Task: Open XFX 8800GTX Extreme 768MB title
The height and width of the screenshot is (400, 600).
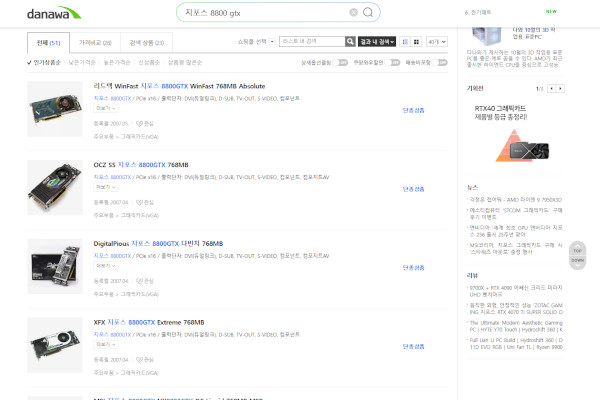Action: [149, 322]
